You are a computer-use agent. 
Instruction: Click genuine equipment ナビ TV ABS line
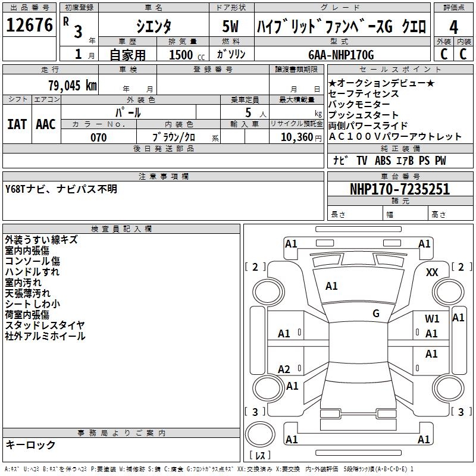coord(390,161)
